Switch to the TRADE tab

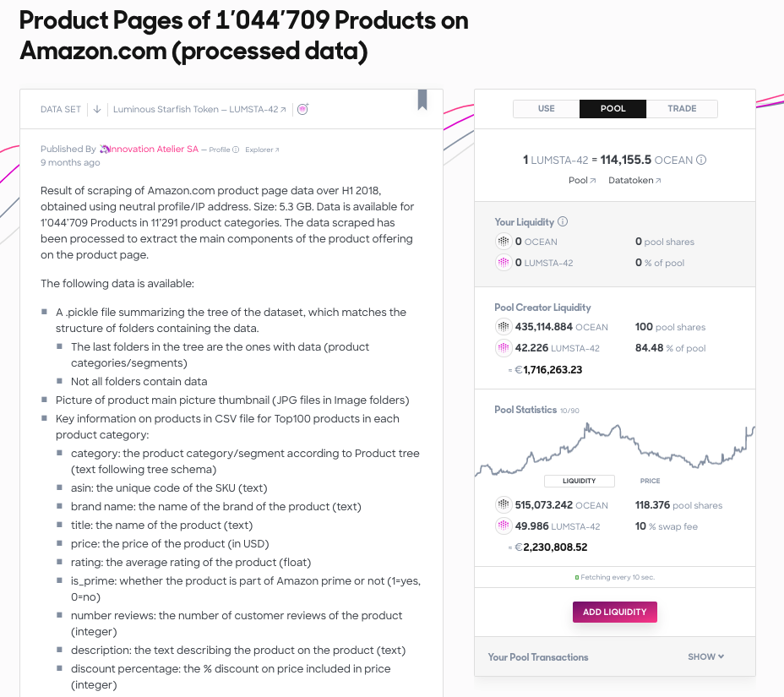tap(682, 108)
